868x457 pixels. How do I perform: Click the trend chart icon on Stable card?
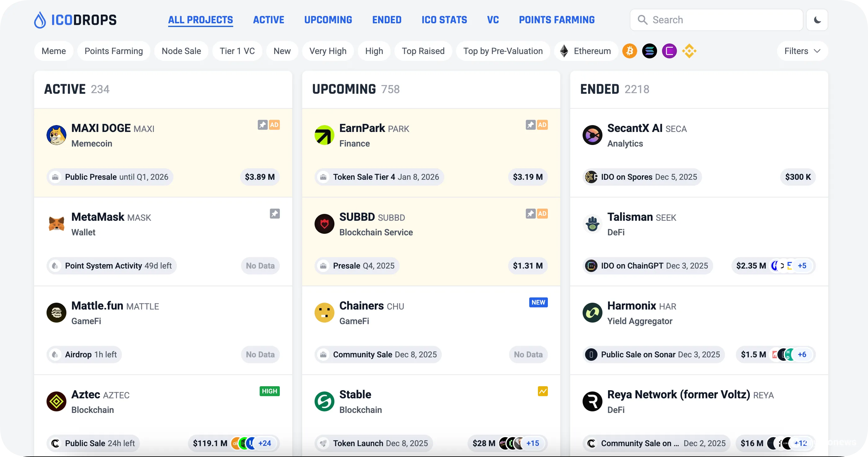pos(543,391)
